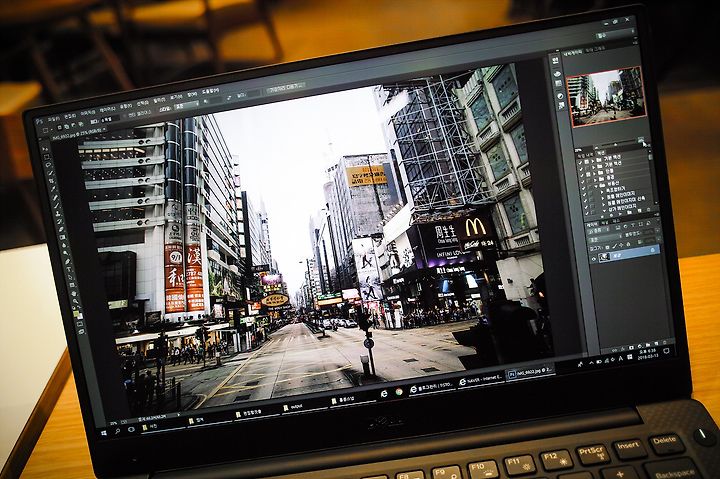
Task: Collapse the expanded action set in the Actions panel
Action: (596, 186)
